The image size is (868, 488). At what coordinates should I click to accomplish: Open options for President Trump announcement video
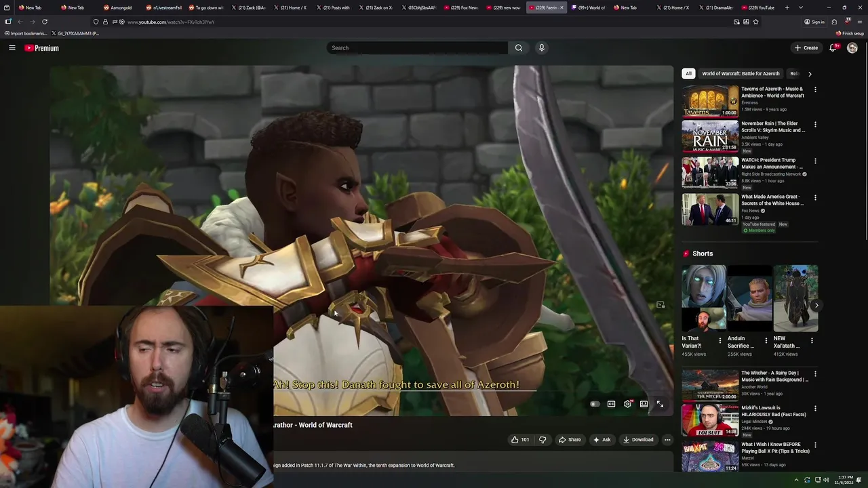click(815, 161)
